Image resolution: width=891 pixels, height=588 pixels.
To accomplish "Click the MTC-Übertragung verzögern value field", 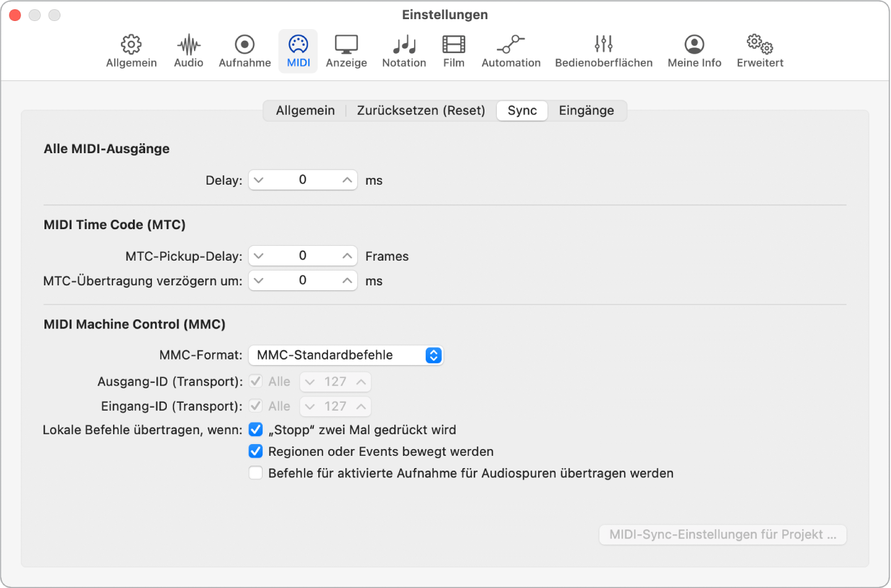I will point(302,280).
